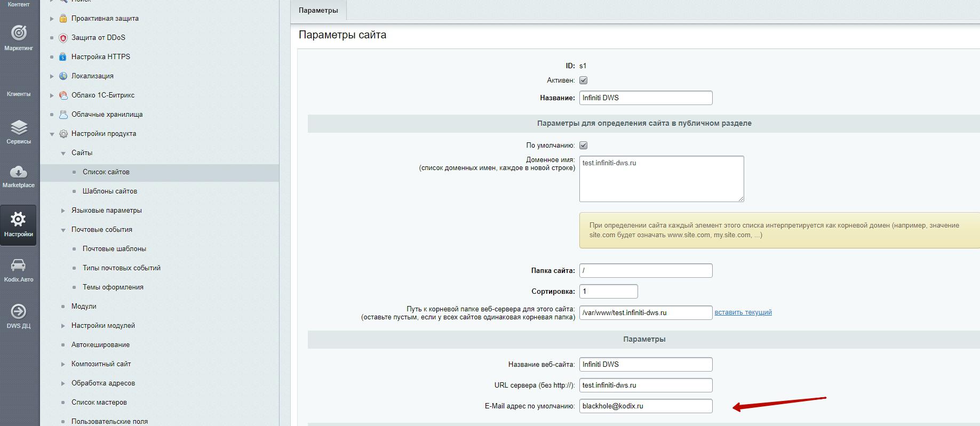The image size is (980, 426).
Task: Open the DWS ДЦ arrow icon
Action: (x=18, y=311)
